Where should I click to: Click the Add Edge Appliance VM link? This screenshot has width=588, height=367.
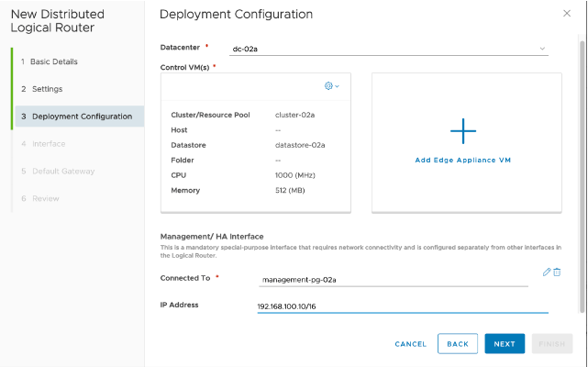click(462, 160)
